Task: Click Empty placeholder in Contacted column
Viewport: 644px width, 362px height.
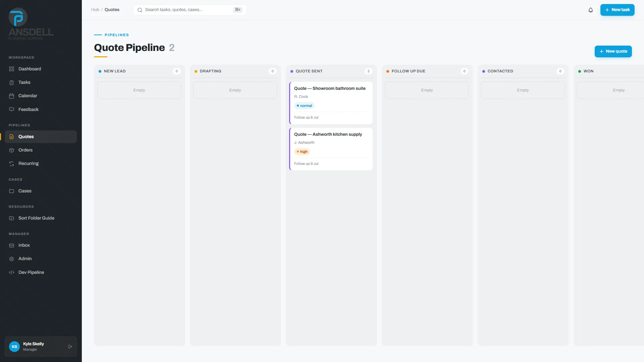Action: [523, 90]
